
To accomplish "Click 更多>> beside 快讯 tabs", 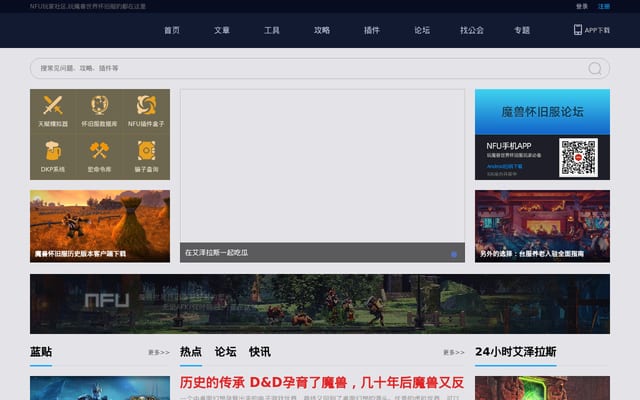I will (x=454, y=352).
